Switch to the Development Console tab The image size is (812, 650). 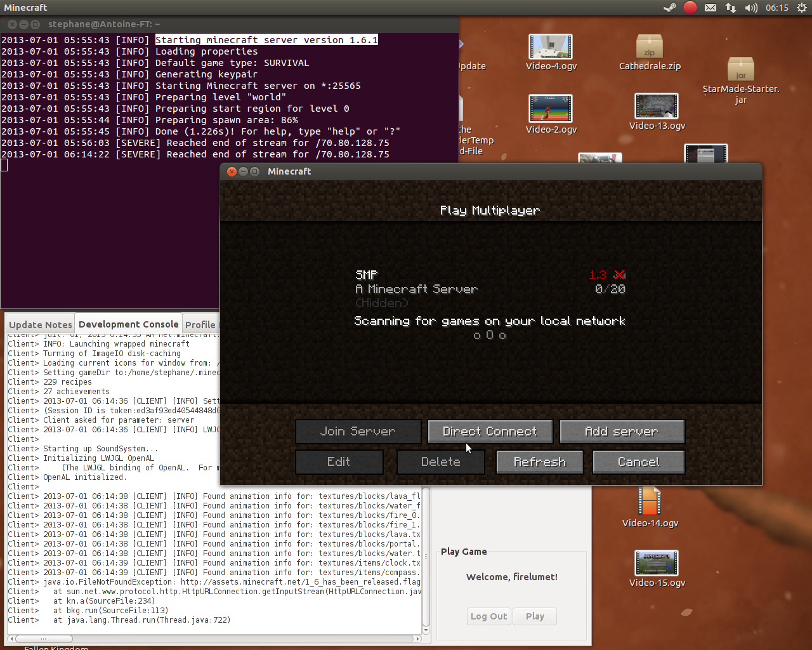tap(129, 324)
